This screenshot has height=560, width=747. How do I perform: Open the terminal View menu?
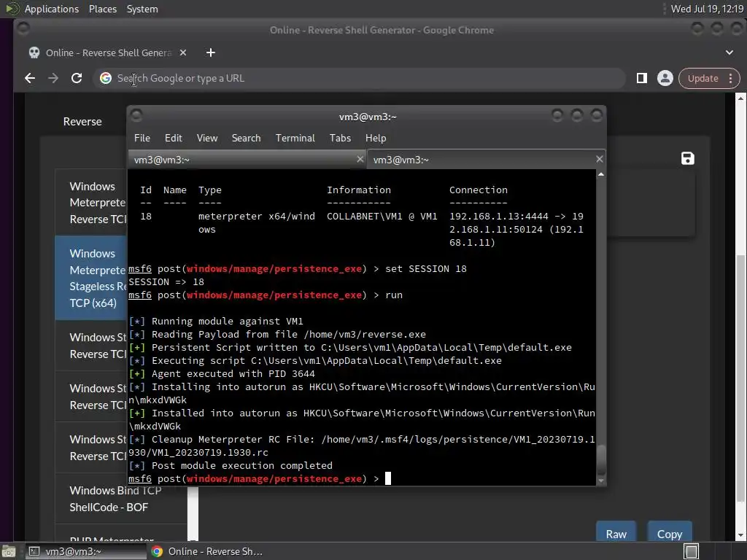207,138
